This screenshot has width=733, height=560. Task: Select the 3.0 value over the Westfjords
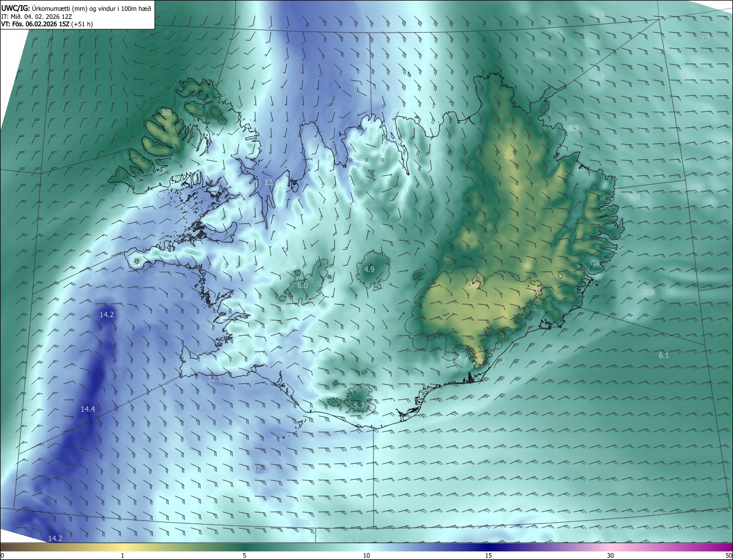(x=166, y=113)
